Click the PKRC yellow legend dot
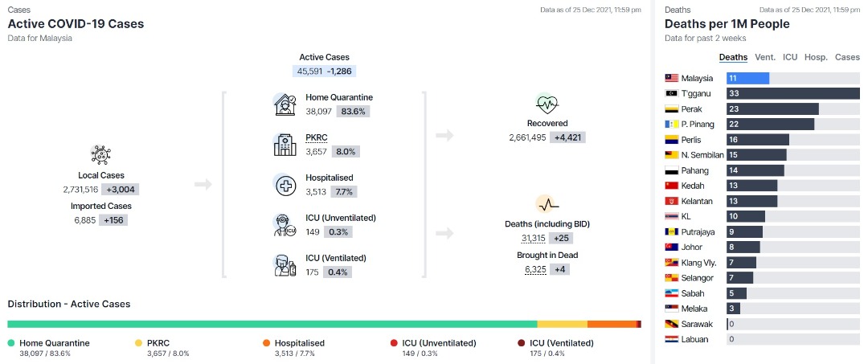Image resolution: width=868 pixels, height=364 pixels. click(138, 343)
